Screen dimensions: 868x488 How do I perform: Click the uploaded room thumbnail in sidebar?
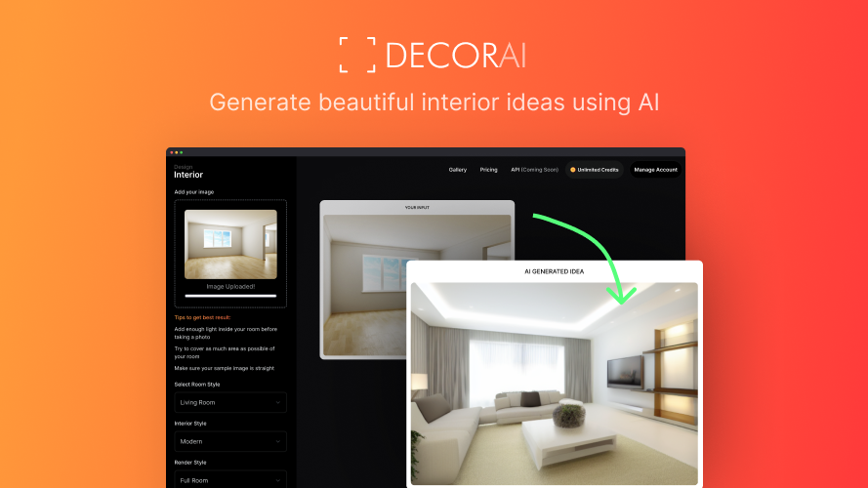230,244
